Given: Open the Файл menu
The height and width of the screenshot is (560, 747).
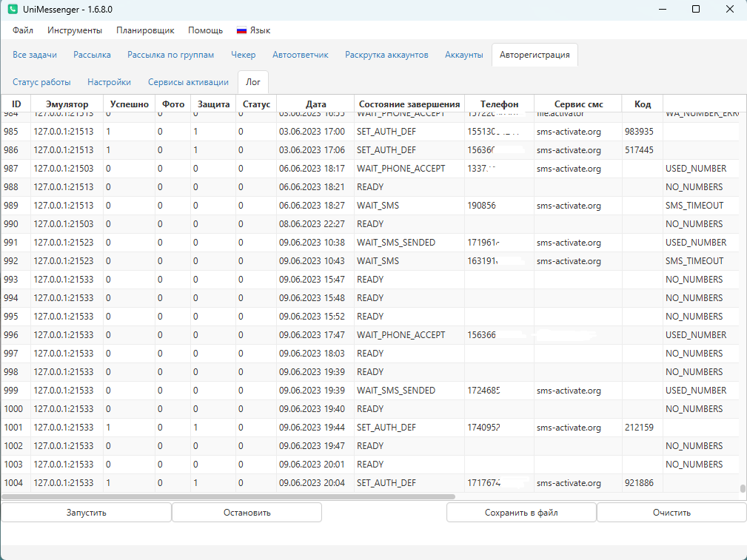Looking at the screenshot, I should (23, 30).
